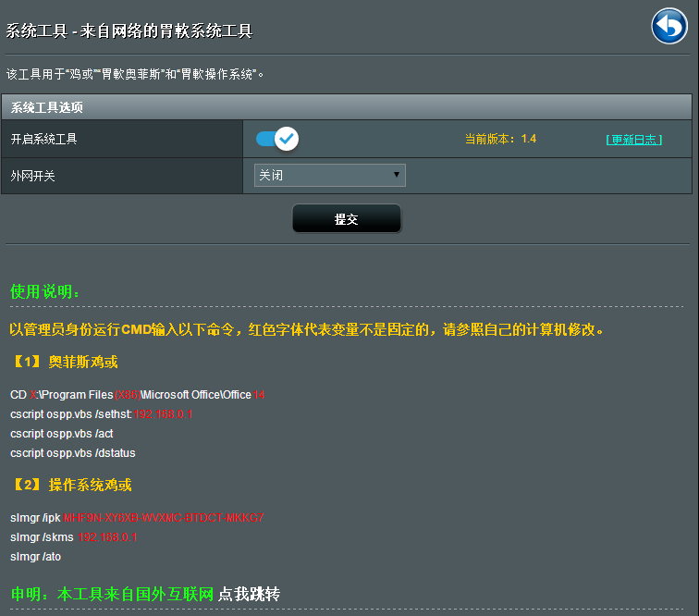Screen dimensions: 699x616
Task: Click the cscript ospp.vbs /sethst command line
Action: [101, 414]
